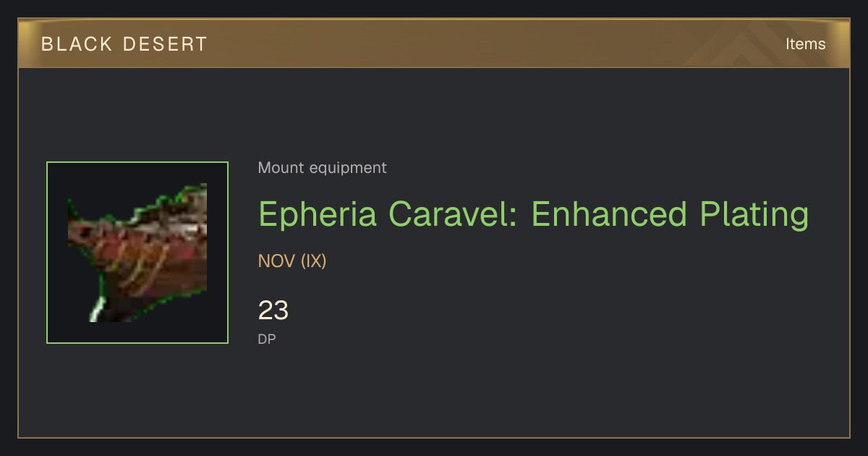Click the word Epheria in the item name

click(318, 215)
